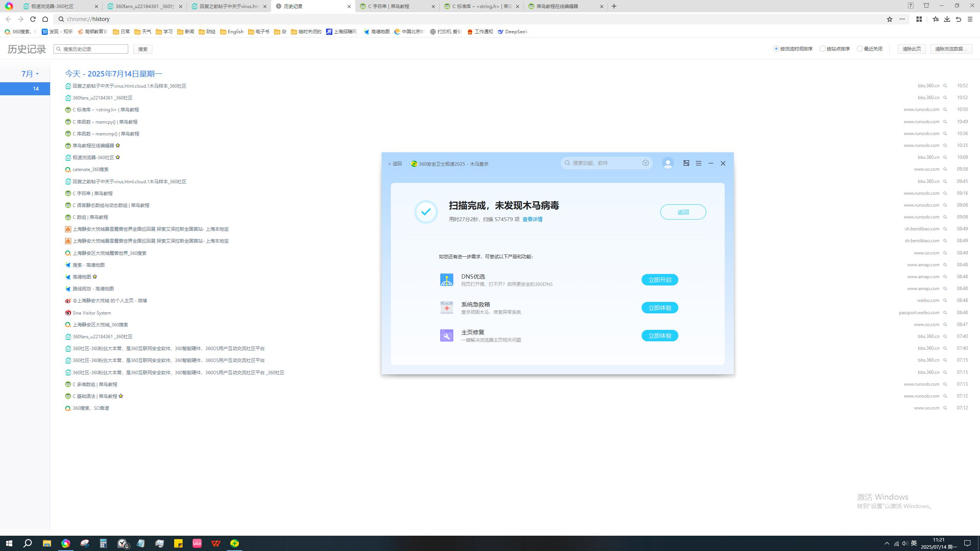Bookmark page with star icon
This screenshot has height=551, width=980.
pyautogui.click(x=889, y=19)
